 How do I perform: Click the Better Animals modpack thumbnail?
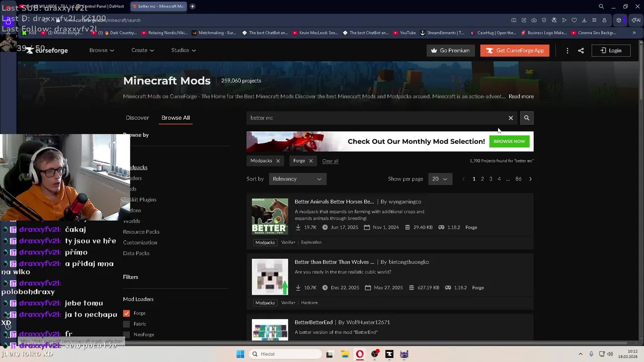[270, 216]
